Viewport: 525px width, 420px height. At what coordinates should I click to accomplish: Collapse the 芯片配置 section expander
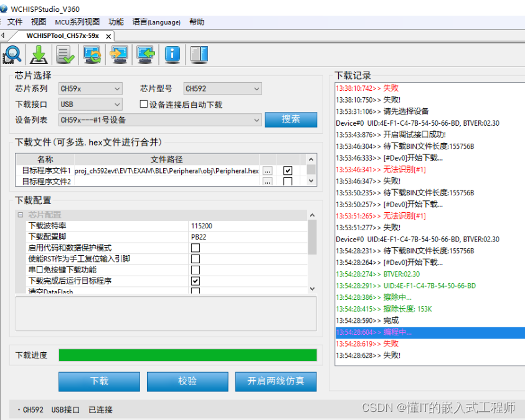[x=21, y=215]
